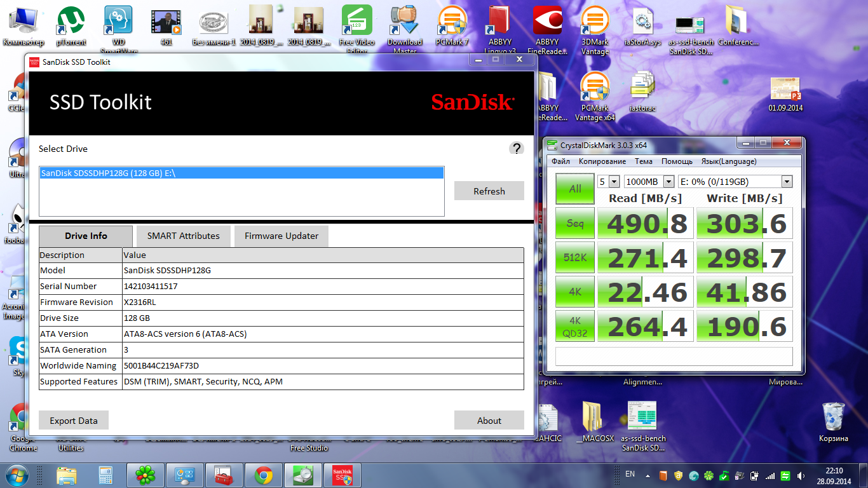Click the Supported Features value cell

pos(323,382)
